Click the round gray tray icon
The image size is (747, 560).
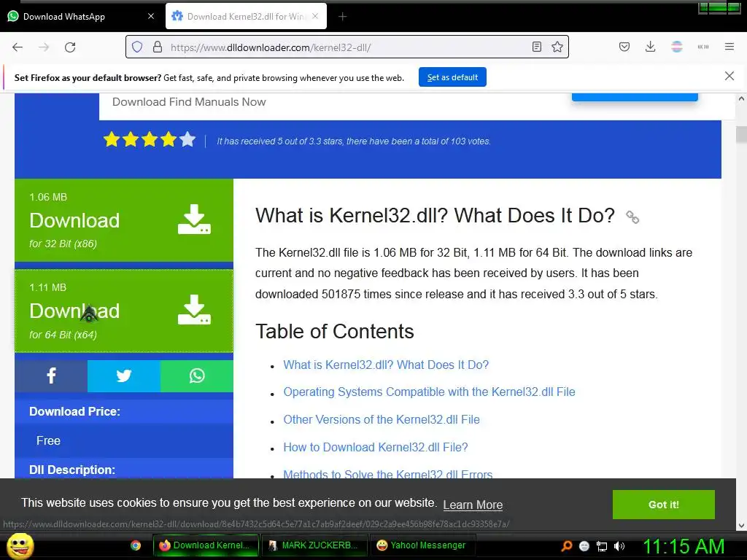[x=584, y=546]
